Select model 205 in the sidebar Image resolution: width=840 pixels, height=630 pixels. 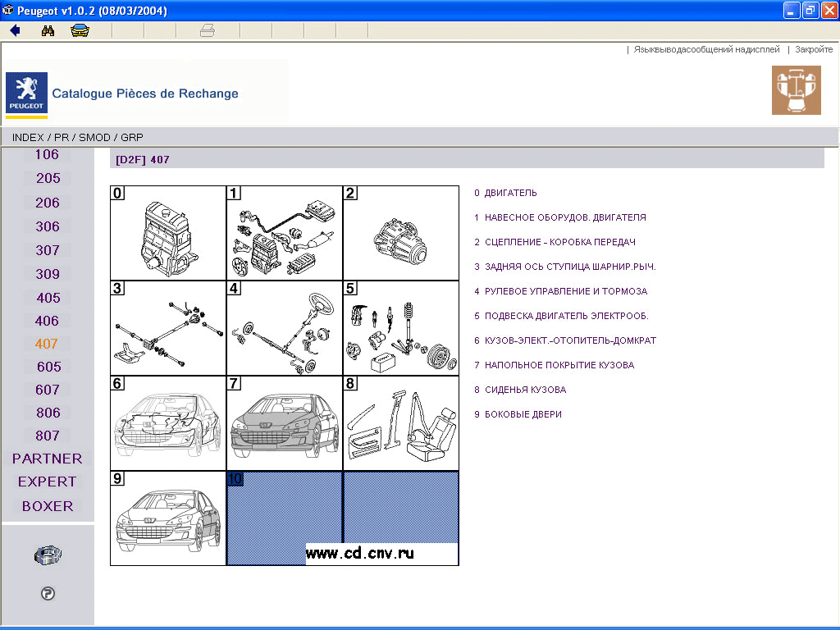(48, 178)
